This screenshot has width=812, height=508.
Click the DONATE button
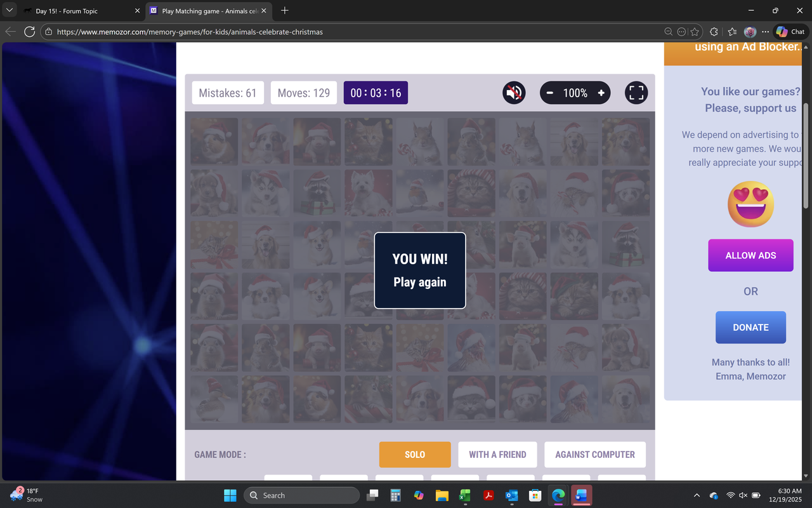coord(750,328)
